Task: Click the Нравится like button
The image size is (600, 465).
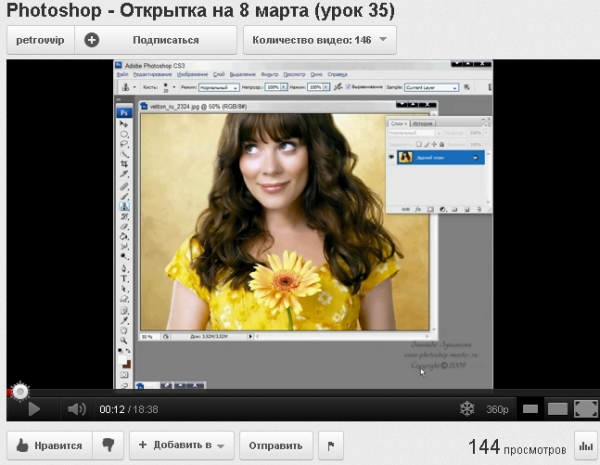Action: tap(50, 445)
